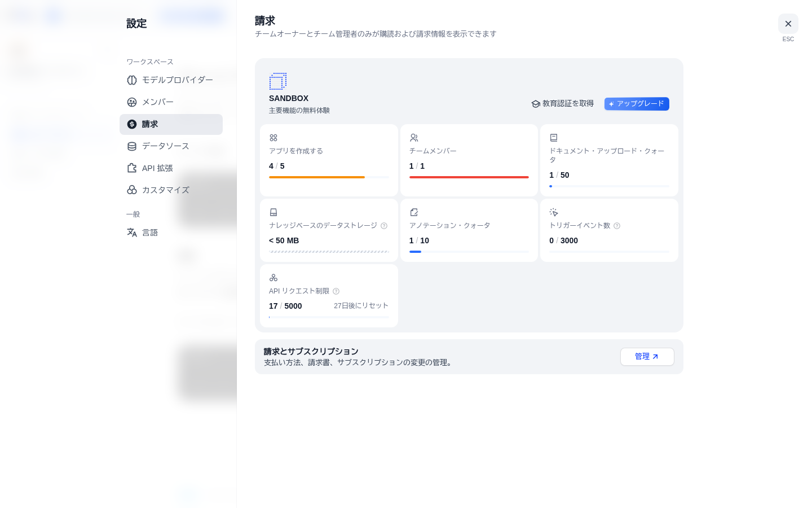Click the annotation quota edit icon

414,212
